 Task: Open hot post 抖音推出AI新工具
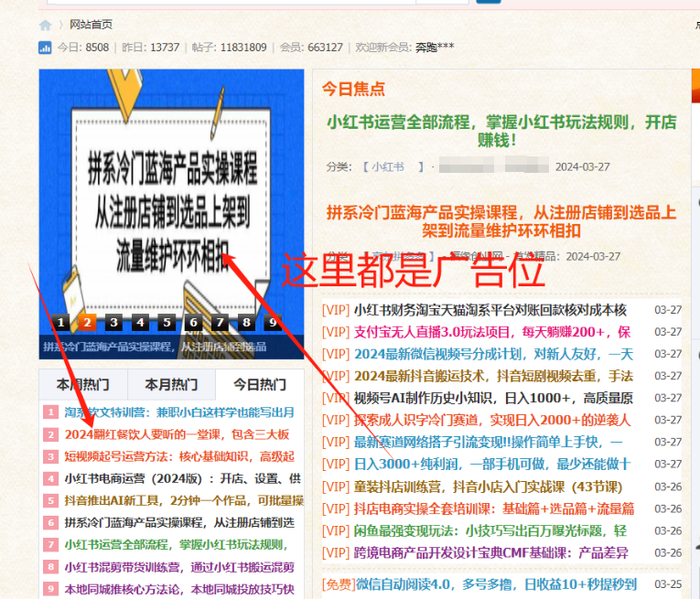[x=179, y=500]
